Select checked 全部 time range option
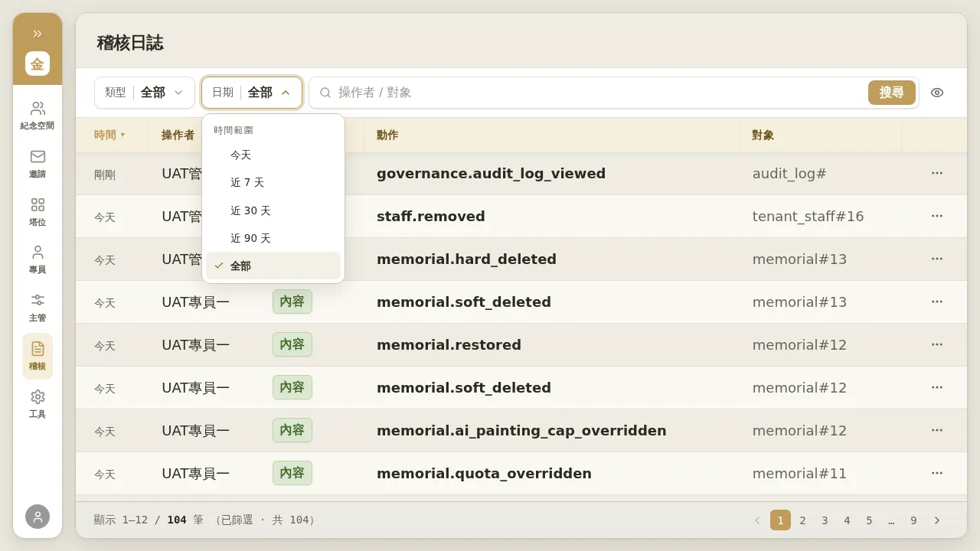The image size is (980, 551). click(273, 266)
